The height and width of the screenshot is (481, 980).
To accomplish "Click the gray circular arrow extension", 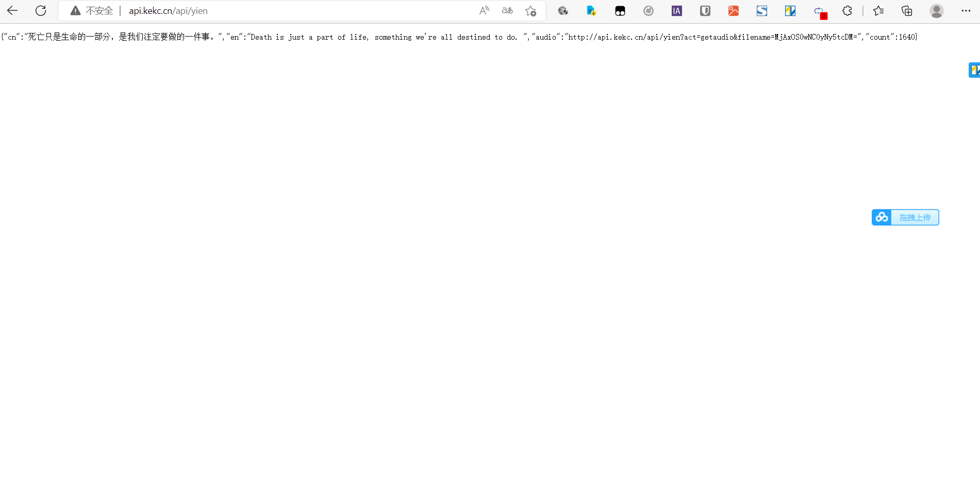I will (x=648, y=11).
